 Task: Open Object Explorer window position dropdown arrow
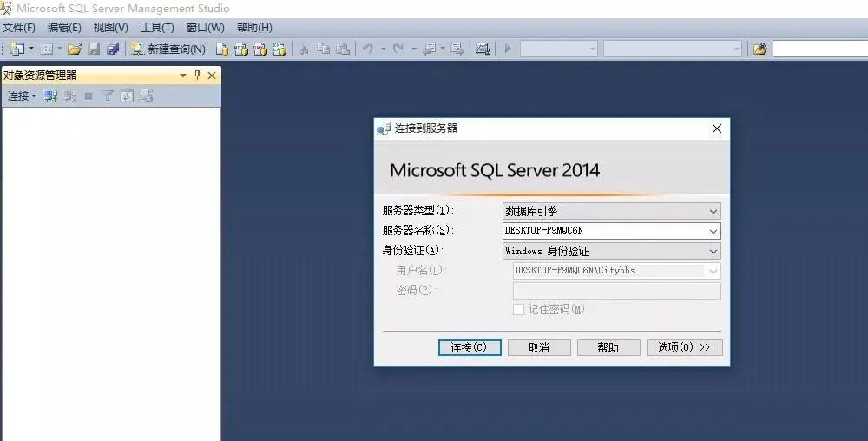coord(183,76)
